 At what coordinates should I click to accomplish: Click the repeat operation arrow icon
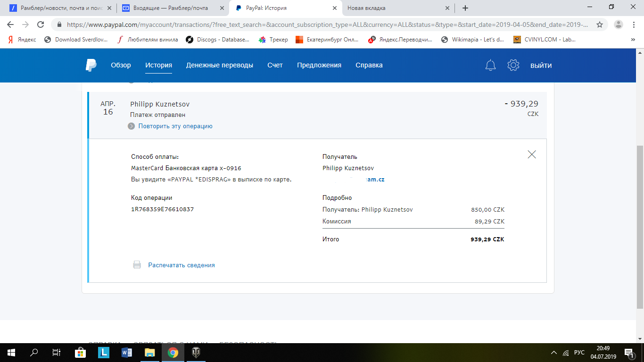click(132, 126)
